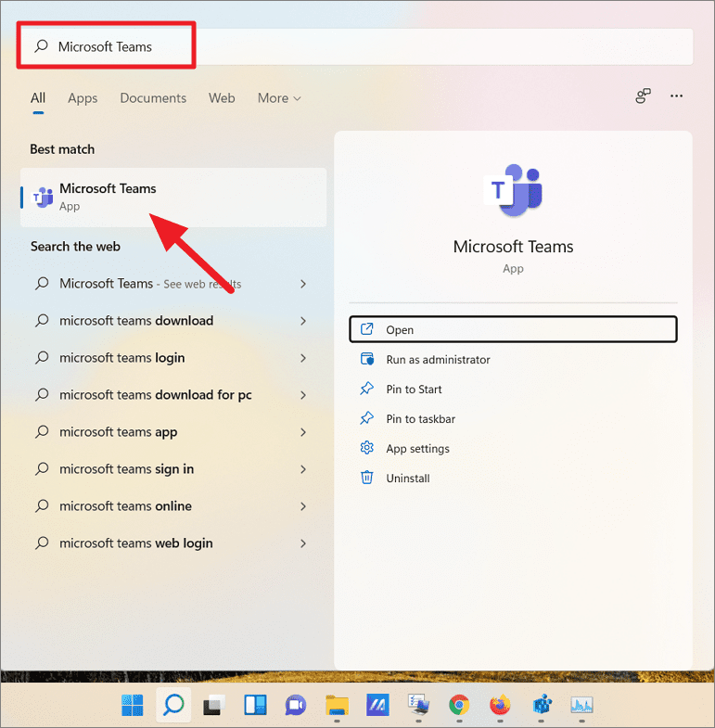Expand chevron next to 'download for pc'
The image size is (715, 728).
[x=303, y=395]
